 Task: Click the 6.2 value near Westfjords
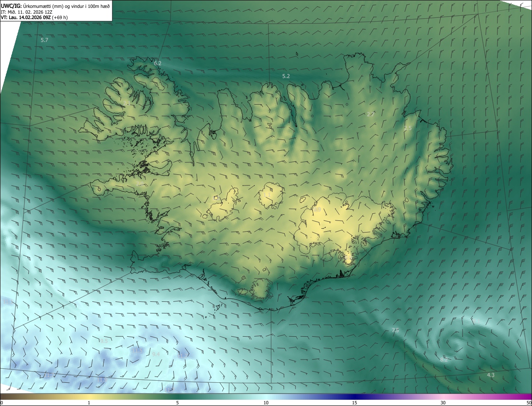(x=157, y=64)
